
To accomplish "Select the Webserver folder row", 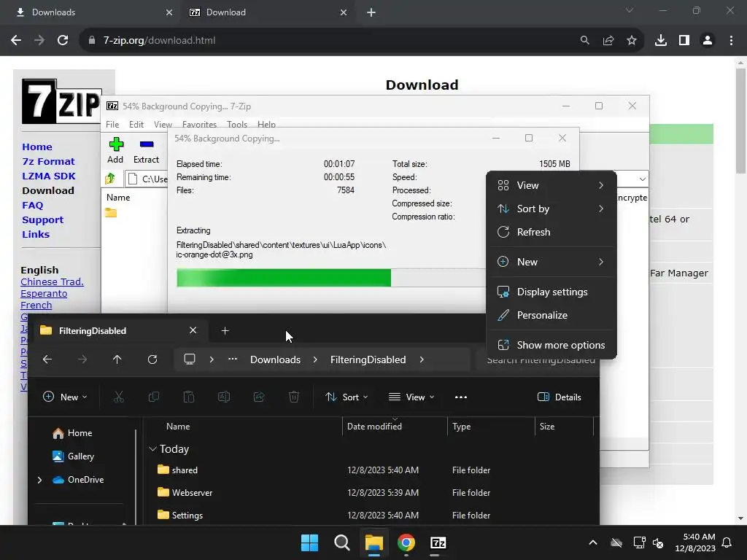I will coord(371,493).
